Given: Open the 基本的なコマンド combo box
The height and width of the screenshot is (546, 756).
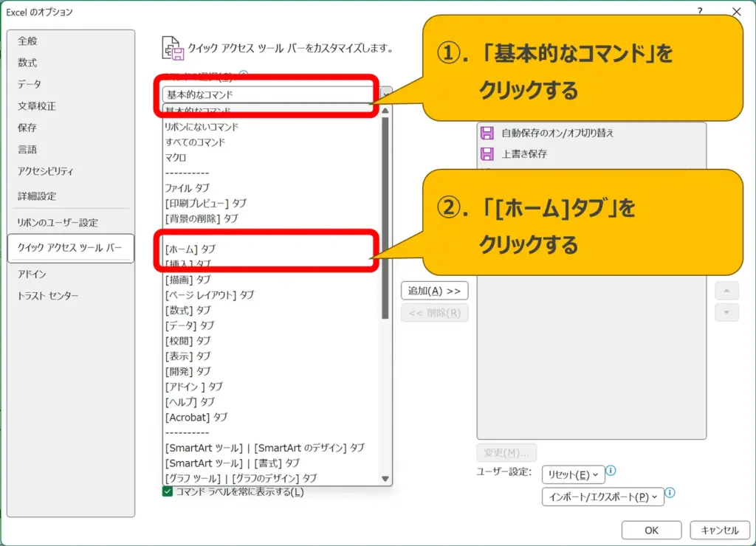Looking at the screenshot, I should (x=270, y=94).
